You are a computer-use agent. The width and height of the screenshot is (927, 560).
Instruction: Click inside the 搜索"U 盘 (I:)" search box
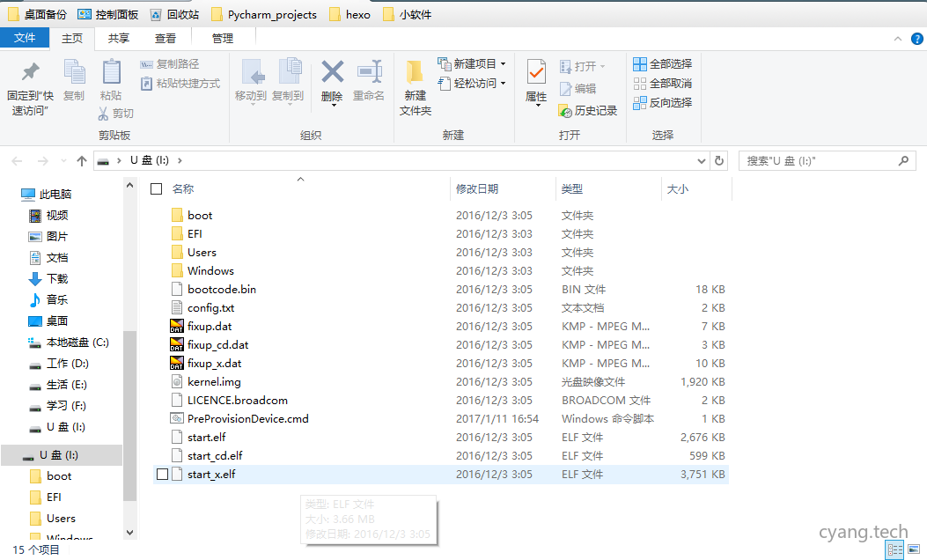click(x=819, y=160)
